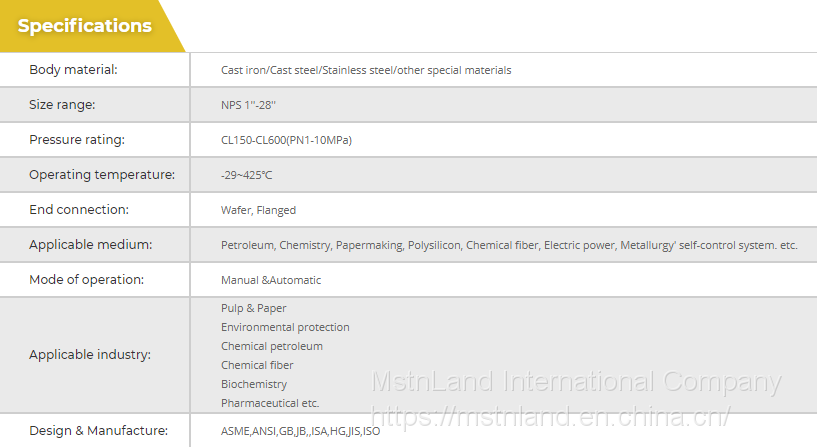Viewport: 817px width, 447px height.
Task: Click Pulp & Paper in industry list
Action: click(253, 308)
